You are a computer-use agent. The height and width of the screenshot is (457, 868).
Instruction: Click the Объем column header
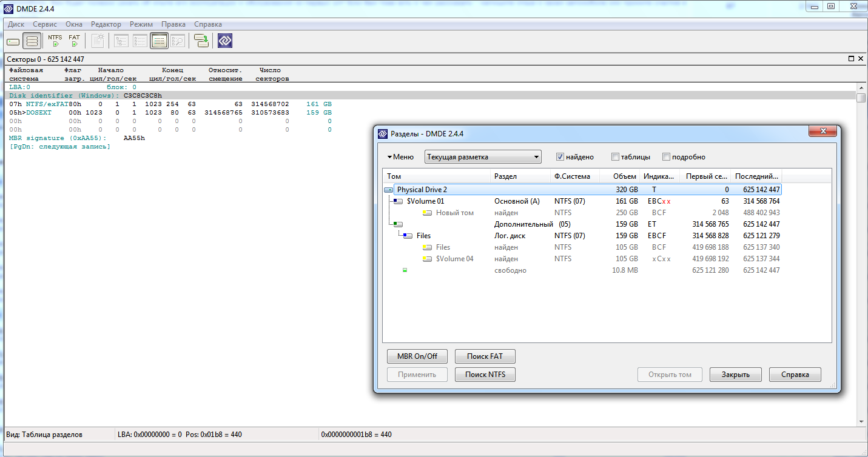coord(624,176)
